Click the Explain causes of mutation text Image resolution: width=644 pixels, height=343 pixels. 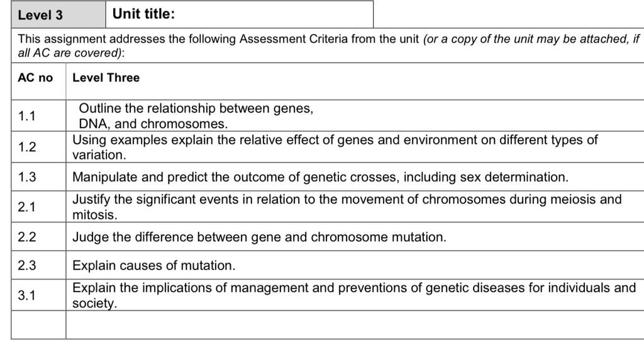pos(154,266)
